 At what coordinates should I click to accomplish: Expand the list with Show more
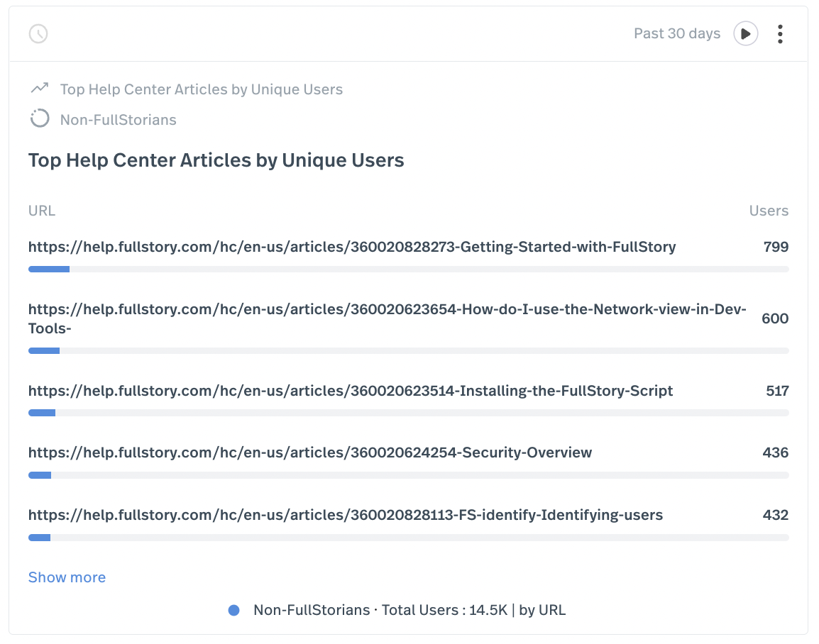[x=67, y=577]
